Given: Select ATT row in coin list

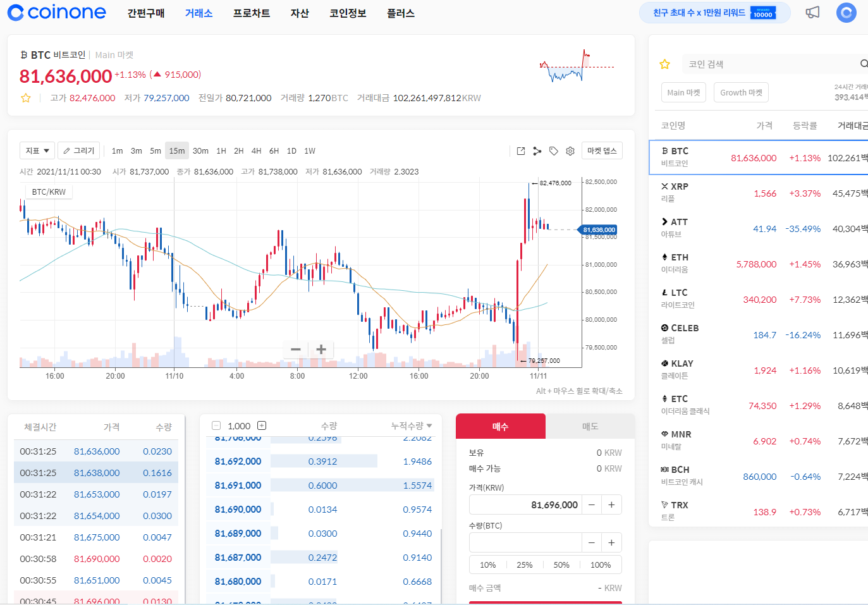Looking at the screenshot, I should (759, 228).
